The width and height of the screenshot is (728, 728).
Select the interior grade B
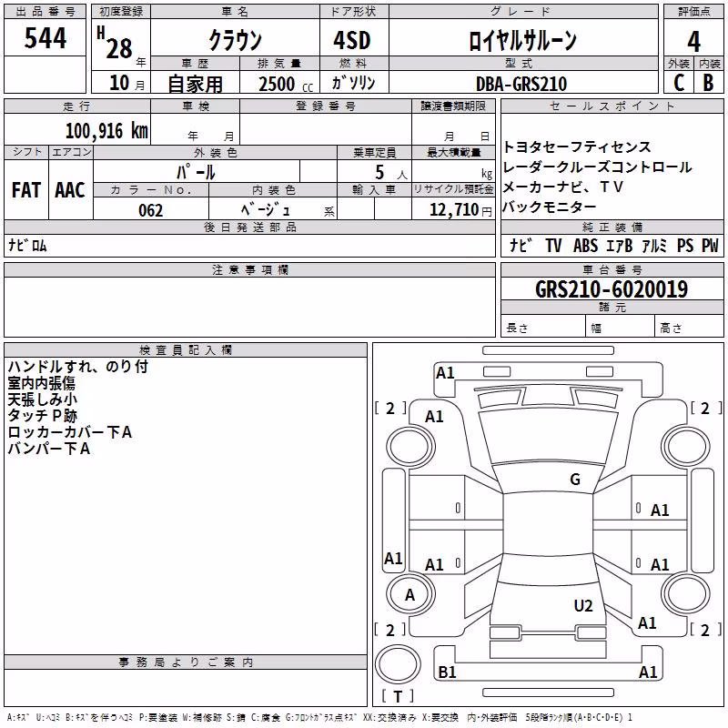[708, 83]
